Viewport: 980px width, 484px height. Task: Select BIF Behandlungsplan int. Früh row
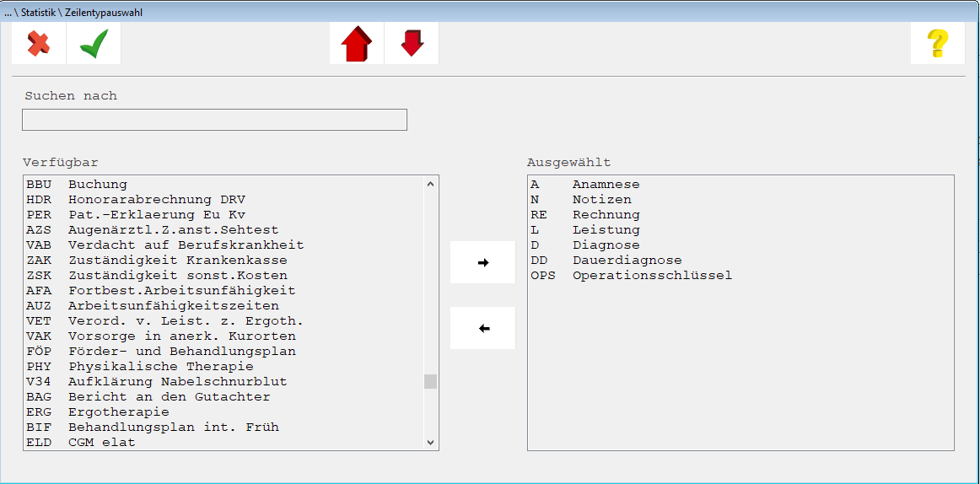pyautogui.click(x=223, y=428)
